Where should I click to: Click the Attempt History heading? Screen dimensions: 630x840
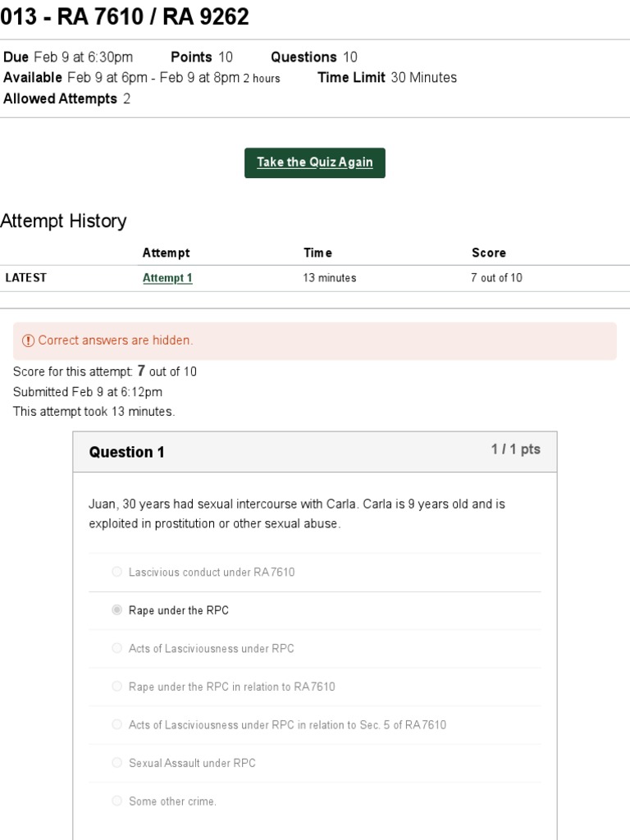pos(64,221)
